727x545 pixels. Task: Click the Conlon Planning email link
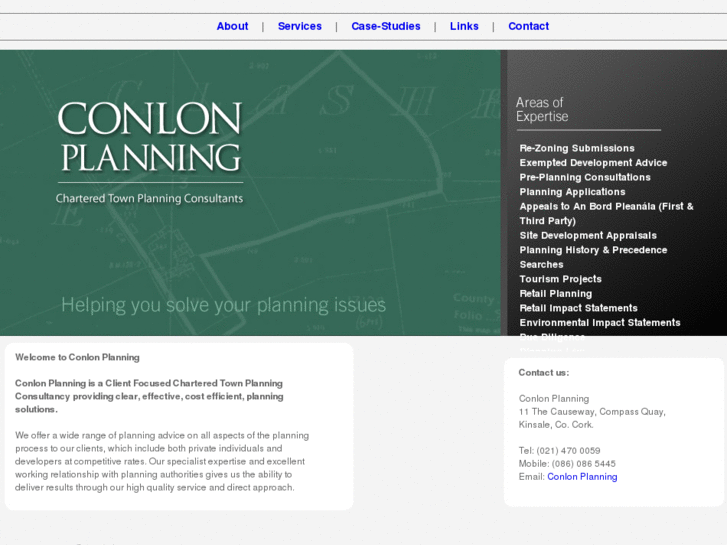click(x=582, y=477)
